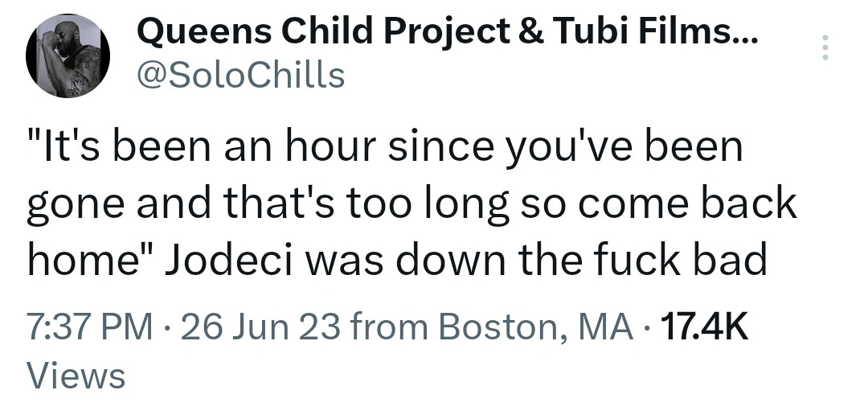
Task: Click the Boston, MA location
Action: pos(534,327)
